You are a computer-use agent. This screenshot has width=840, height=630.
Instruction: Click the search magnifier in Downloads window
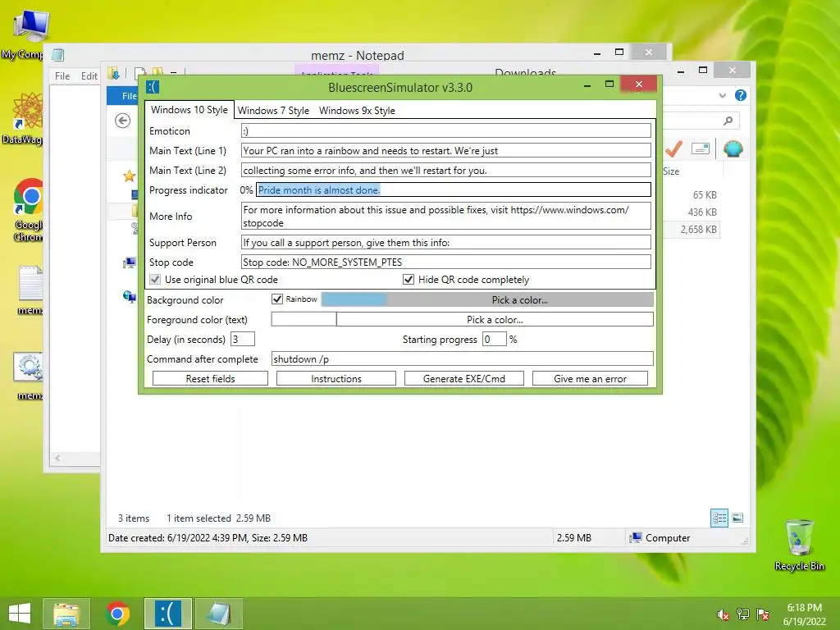point(728,121)
